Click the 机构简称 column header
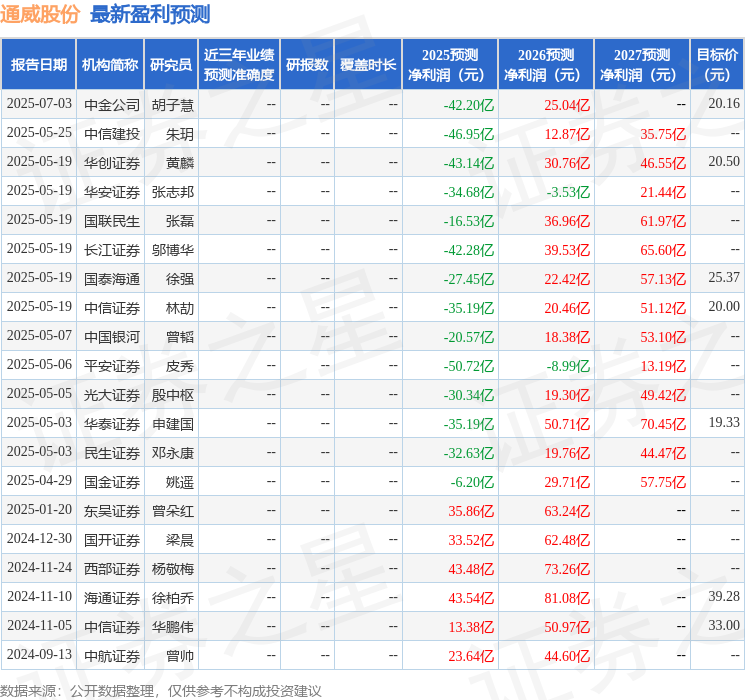 click(x=110, y=64)
